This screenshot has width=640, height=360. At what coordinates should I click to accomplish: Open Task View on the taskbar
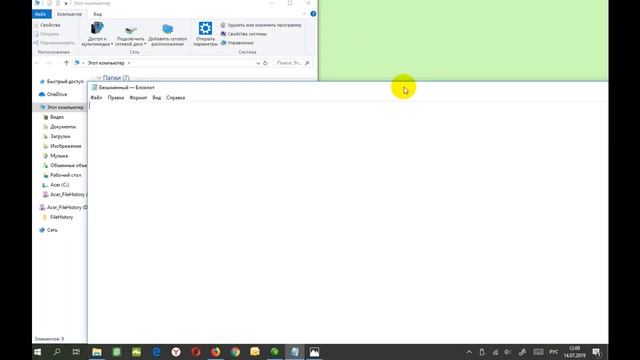76,352
